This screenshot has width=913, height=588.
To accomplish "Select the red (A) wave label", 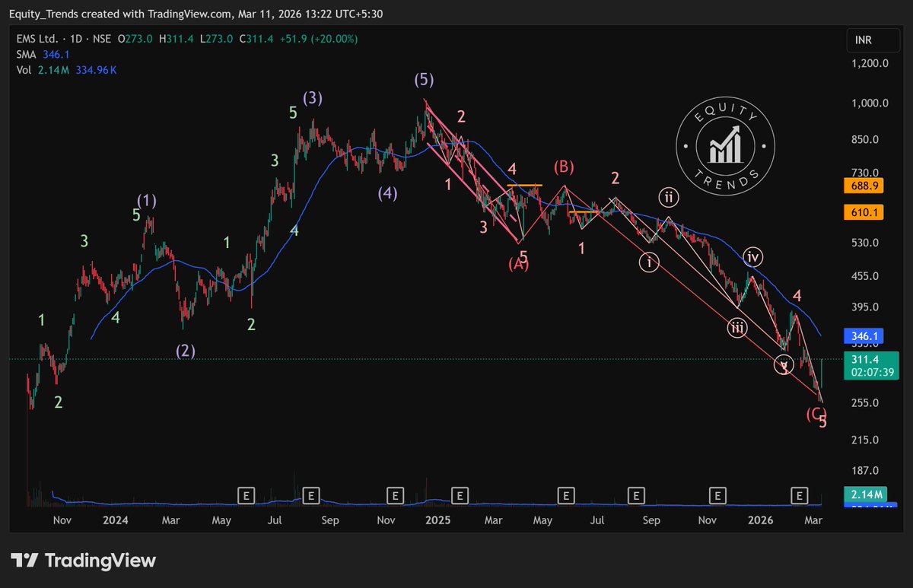I will click(x=518, y=264).
